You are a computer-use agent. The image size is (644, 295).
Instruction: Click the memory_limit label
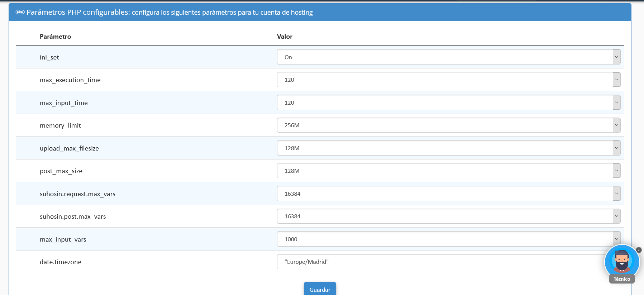[x=60, y=125]
